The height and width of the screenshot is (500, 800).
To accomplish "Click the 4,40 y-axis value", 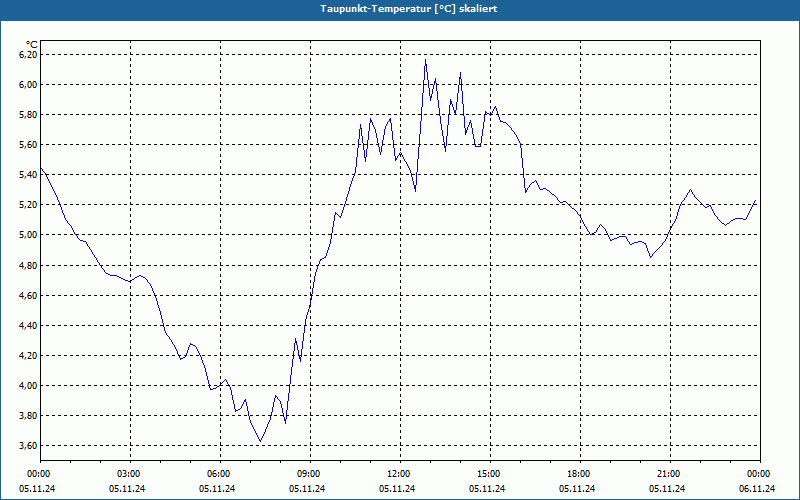I will (x=29, y=326).
